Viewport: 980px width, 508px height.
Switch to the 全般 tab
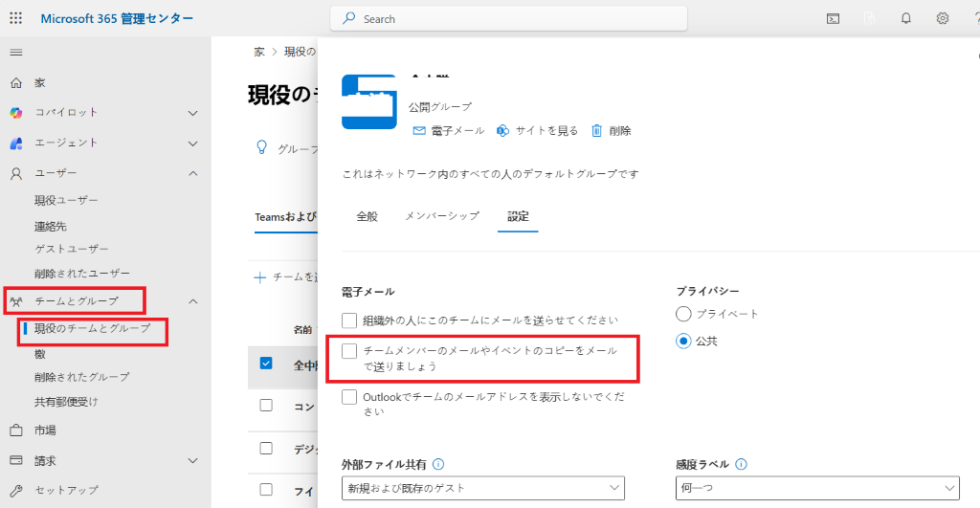point(367,216)
